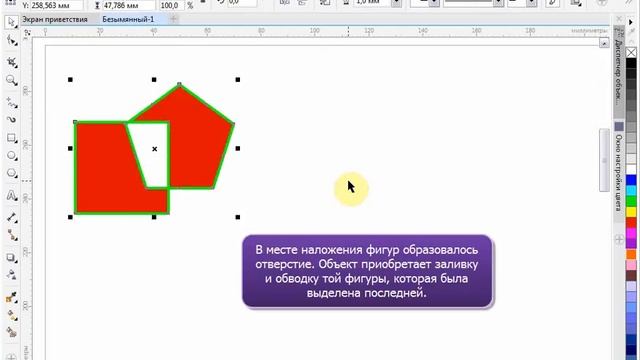Click the height field 47,786 мм
This screenshot has width=640, height=360.
click(128, 5)
